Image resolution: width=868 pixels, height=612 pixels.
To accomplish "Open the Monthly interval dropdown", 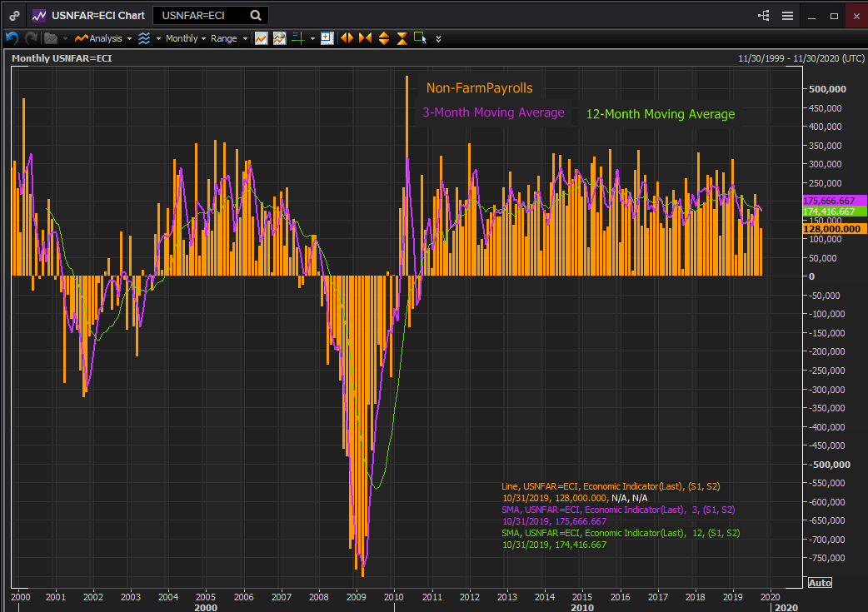I will click(185, 38).
